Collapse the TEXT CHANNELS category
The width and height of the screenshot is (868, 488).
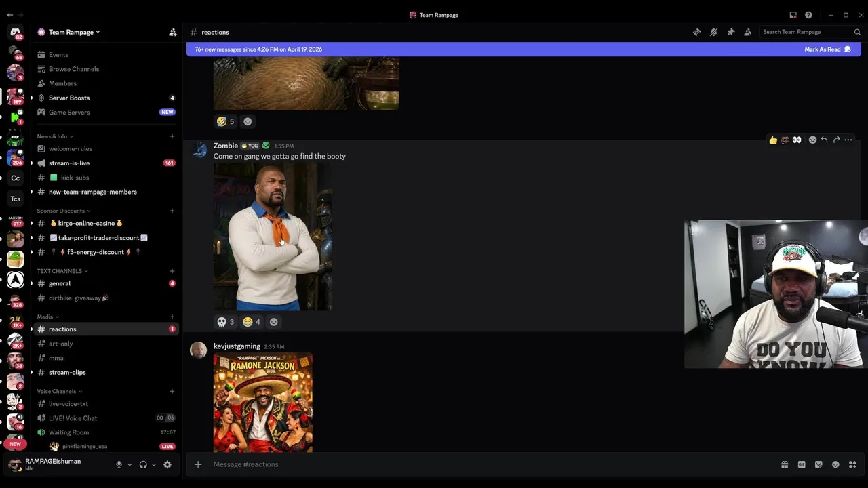(62, 271)
